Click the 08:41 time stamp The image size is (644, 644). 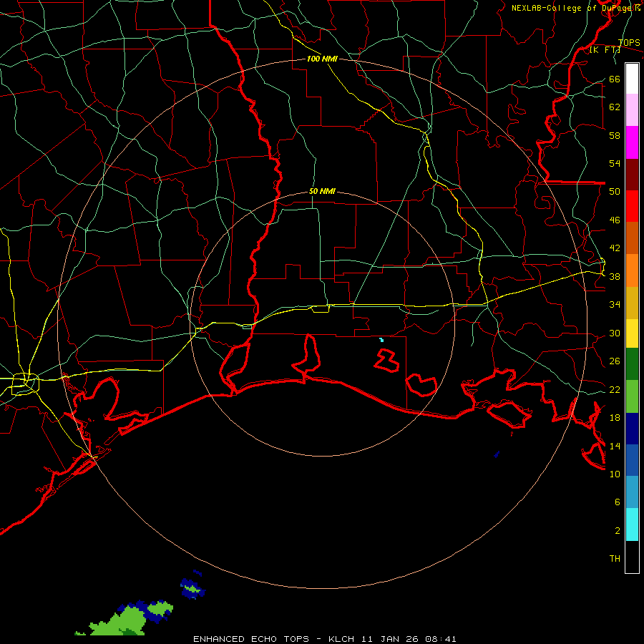click(441, 639)
